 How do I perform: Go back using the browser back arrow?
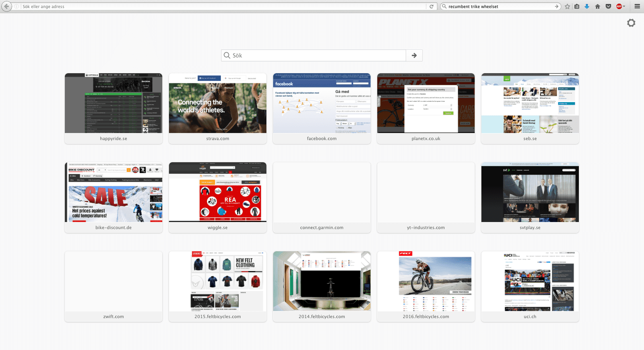click(x=6, y=6)
